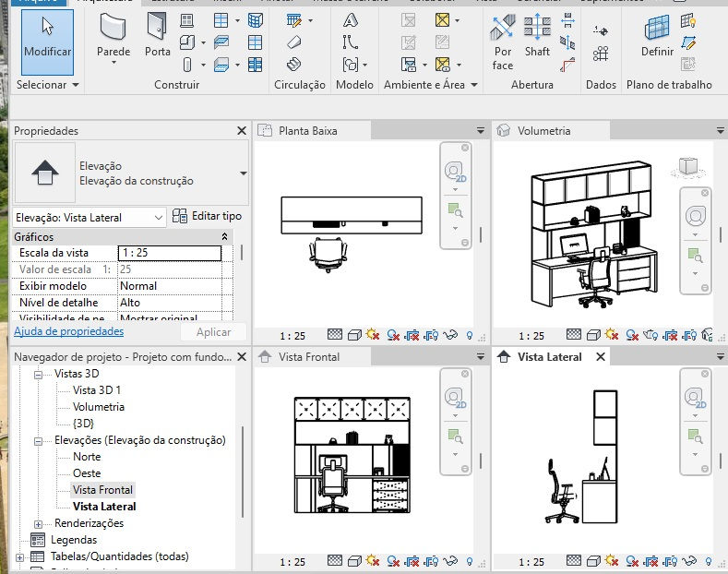Select the Railing tool in Circulação
728x574 pixels.
pyautogui.click(x=294, y=20)
